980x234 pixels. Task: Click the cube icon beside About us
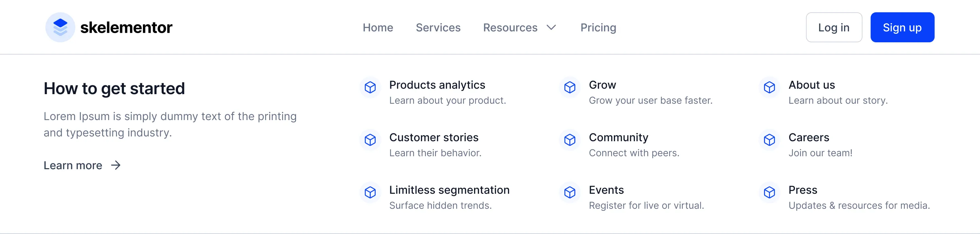click(x=769, y=87)
